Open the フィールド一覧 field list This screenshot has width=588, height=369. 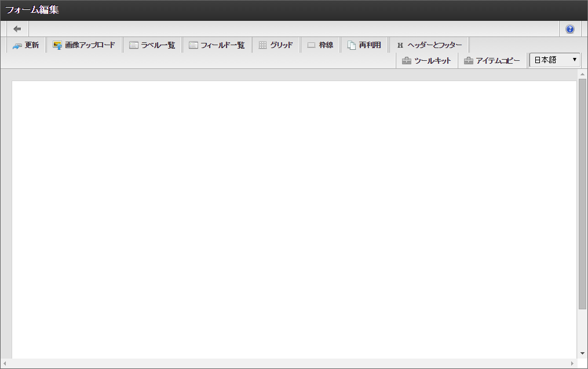point(217,44)
